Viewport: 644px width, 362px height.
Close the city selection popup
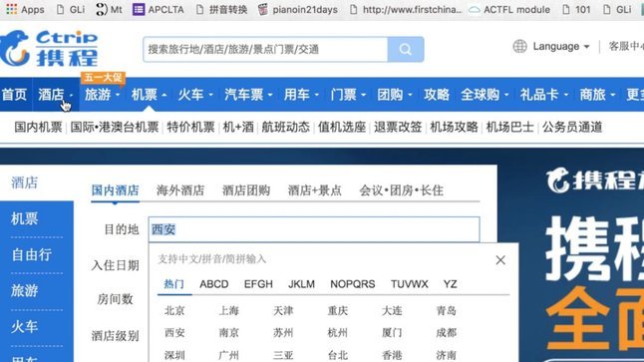coord(500,260)
